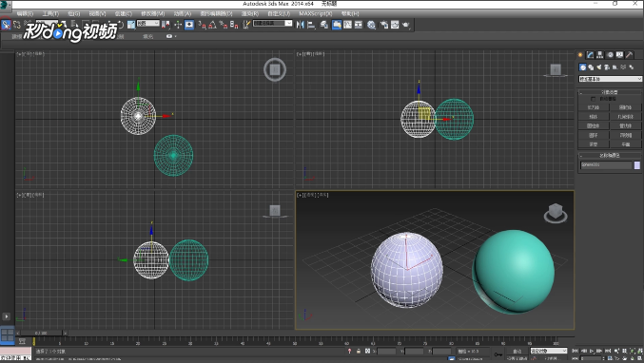Click 球体 Sphere primitive button
This screenshot has height=363, width=644.
point(594,117)
